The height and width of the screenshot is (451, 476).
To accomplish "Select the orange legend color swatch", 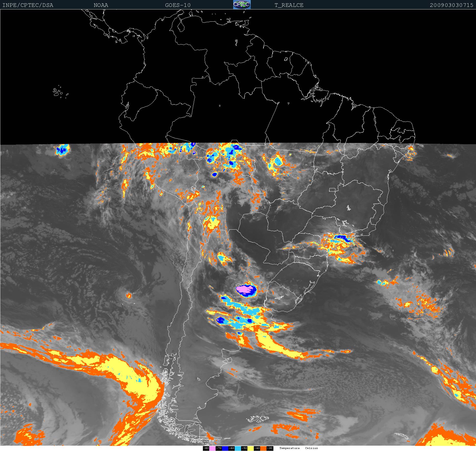I will coord(263,448).
